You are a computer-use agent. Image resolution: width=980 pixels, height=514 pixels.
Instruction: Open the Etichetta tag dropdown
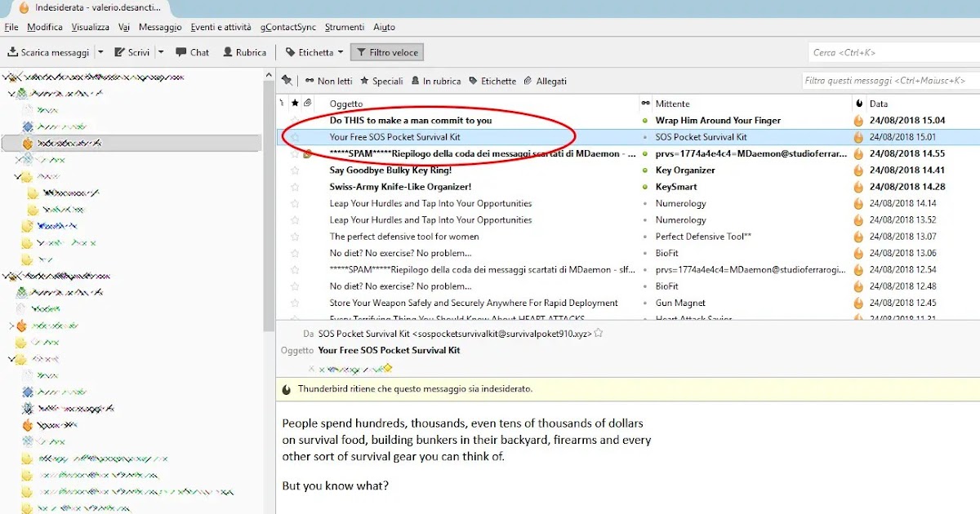tap(314, 52)
